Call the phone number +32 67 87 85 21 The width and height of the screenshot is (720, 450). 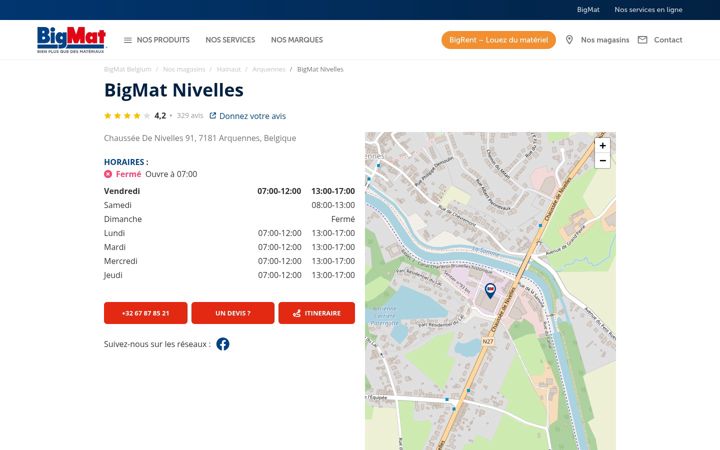coord(146,313)
